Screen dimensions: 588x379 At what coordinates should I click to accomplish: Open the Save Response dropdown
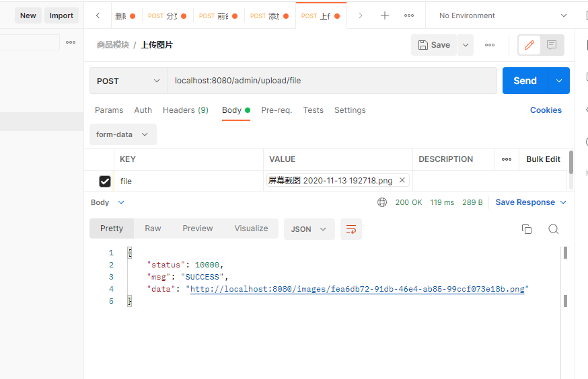point(531,202)
